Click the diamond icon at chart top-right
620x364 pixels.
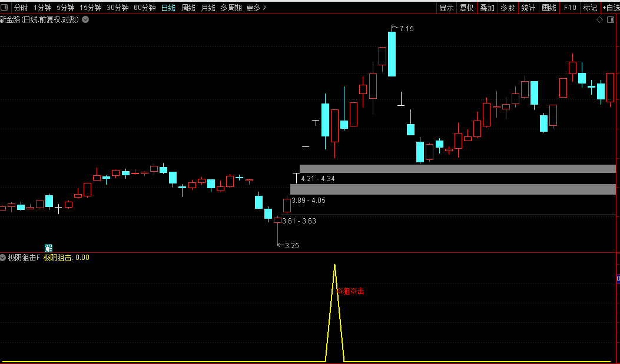click(x=599, y=20)
